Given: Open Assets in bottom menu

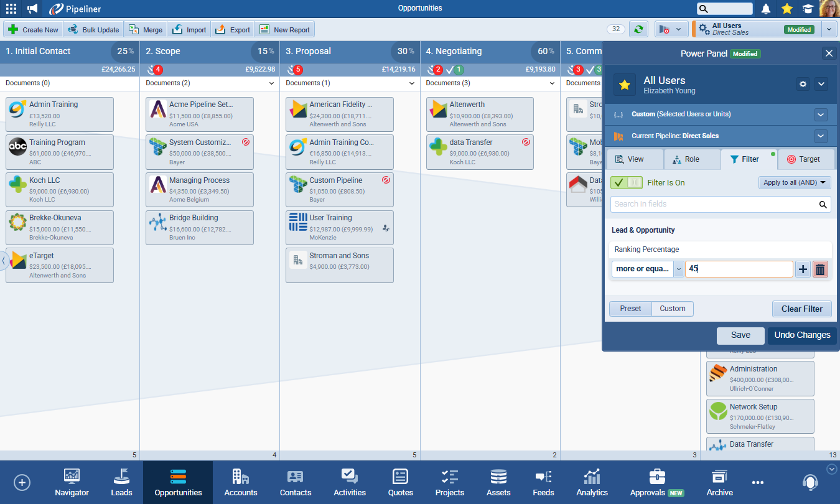Looking at the screenshot, I should coord(498,482).
